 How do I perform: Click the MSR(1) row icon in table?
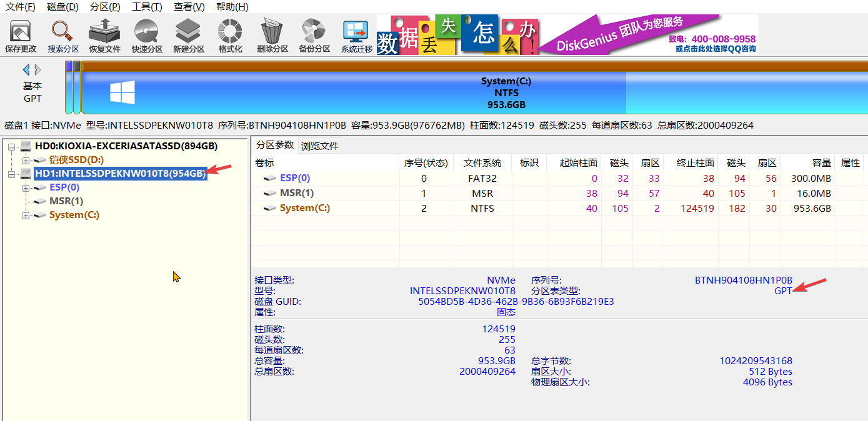[270, 194]
